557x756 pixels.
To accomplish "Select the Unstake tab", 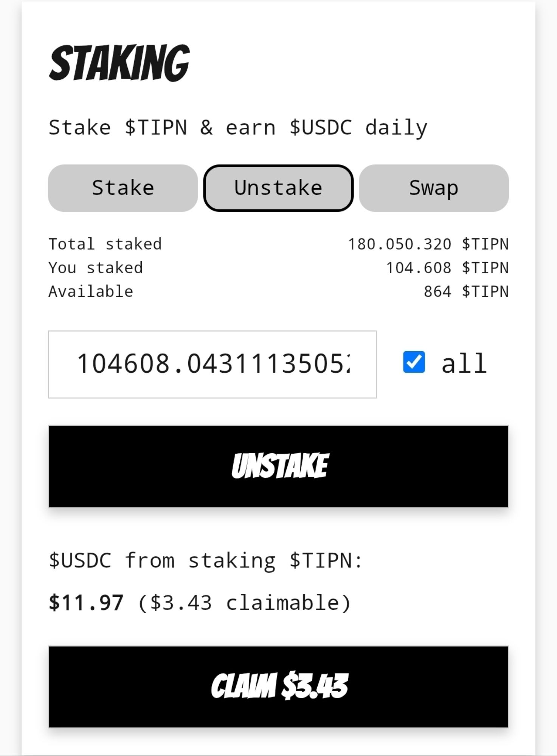I will click(x=278, y=188).
